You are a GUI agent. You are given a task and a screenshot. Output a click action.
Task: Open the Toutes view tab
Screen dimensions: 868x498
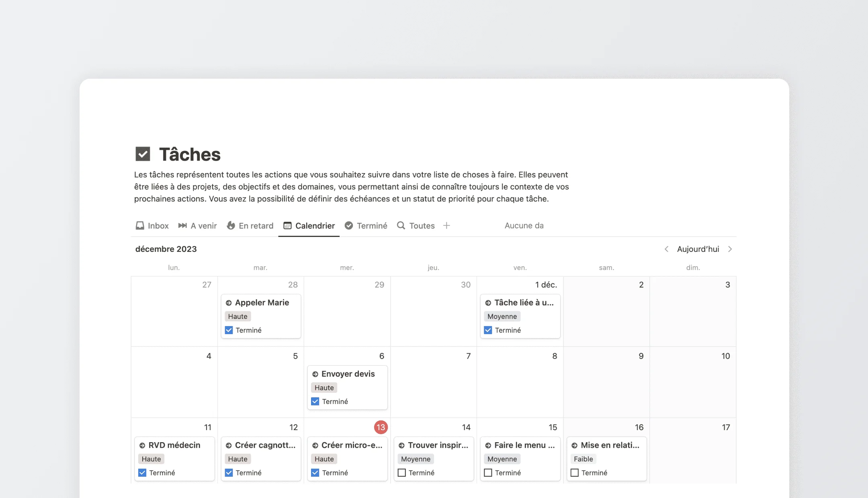416,226
